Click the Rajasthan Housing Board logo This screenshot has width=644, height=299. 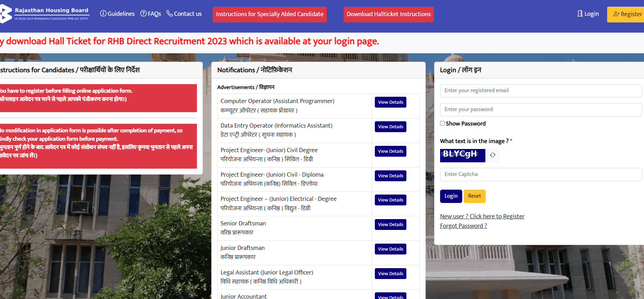click(x=46, y=14)
